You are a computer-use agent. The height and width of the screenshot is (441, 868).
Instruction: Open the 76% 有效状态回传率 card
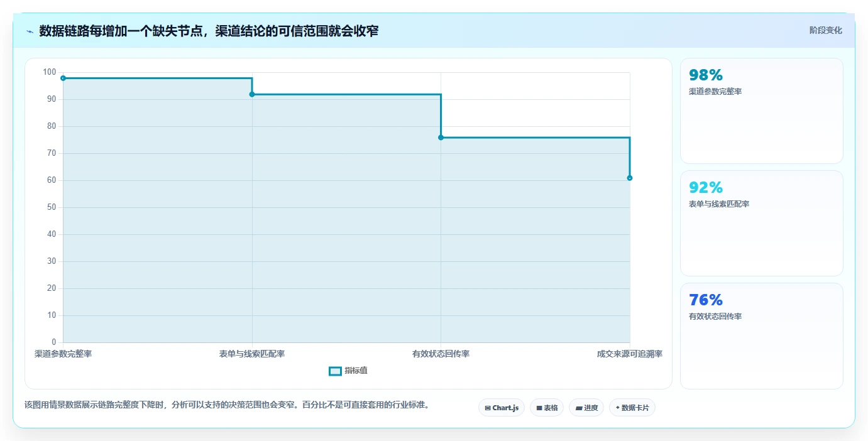click(x=761, y=335)
